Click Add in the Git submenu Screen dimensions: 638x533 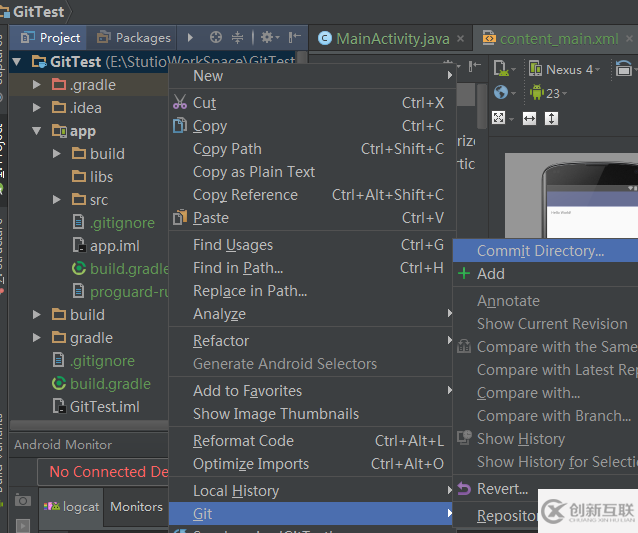tap(490, 274)
